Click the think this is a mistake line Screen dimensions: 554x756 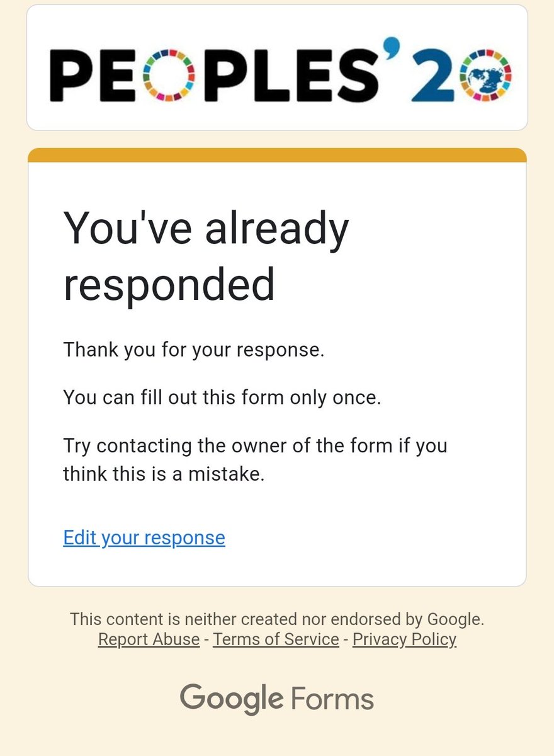click(164, 474)
